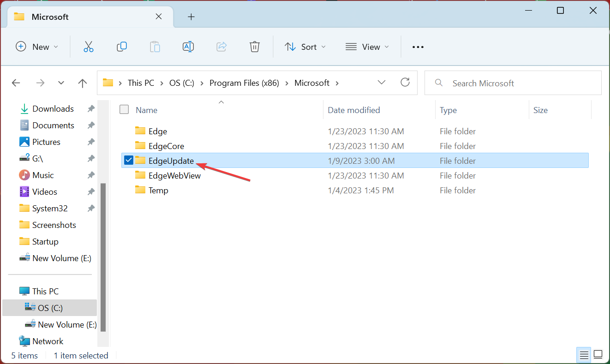610x364 pixels.
Task: Click the Downloads pin icon
Action: [x=91, y=109]
